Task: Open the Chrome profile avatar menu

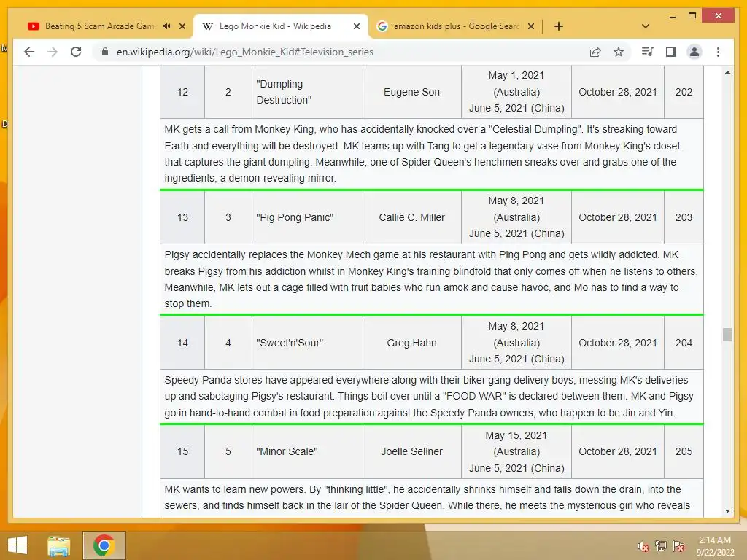Action: [694, 52]
